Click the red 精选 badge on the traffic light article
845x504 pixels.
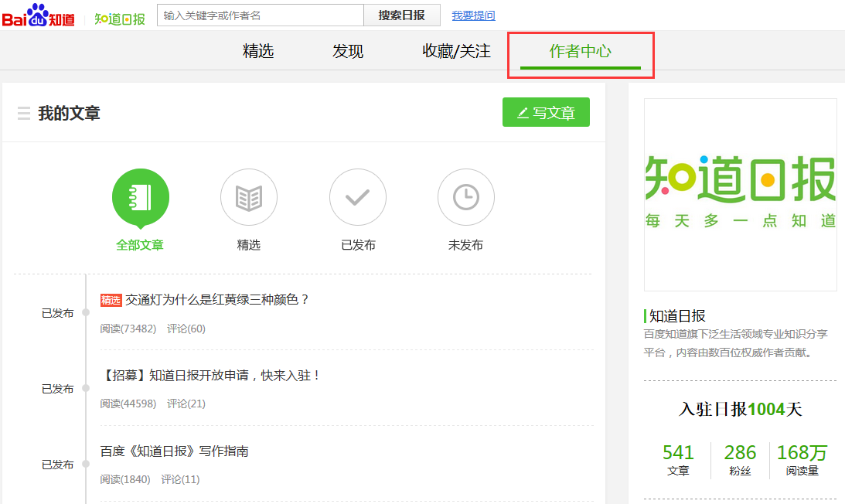point(111,300)
